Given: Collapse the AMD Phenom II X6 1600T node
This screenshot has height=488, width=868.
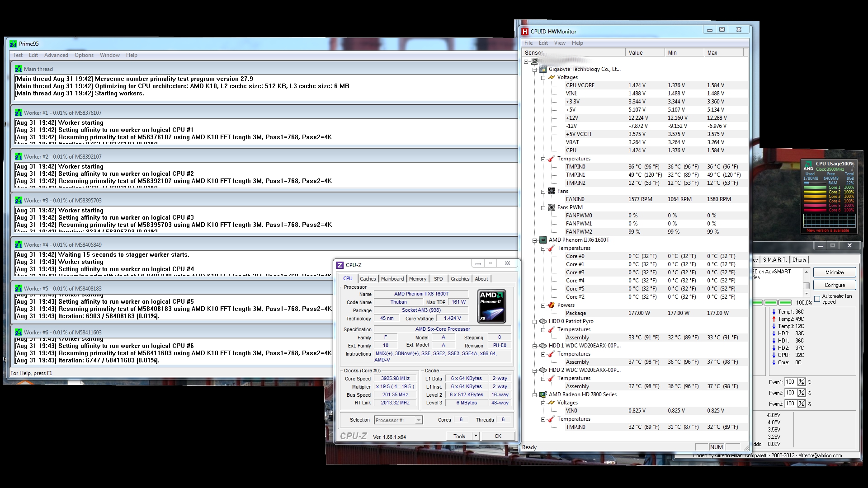Looking at the screenshot, I should 534,240.
